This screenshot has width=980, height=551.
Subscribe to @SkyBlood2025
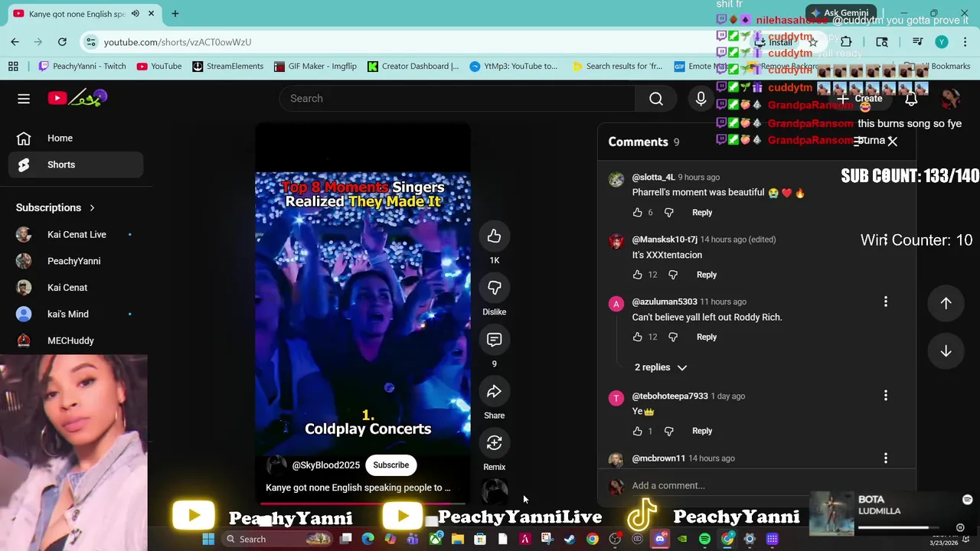click(390, 465)
